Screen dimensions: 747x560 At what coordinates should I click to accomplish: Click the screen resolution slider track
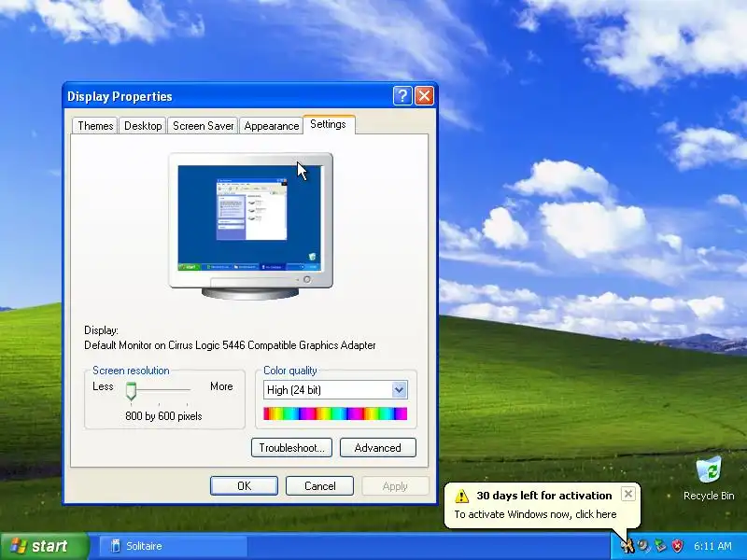pyautogui.click(x=161, y=389)
